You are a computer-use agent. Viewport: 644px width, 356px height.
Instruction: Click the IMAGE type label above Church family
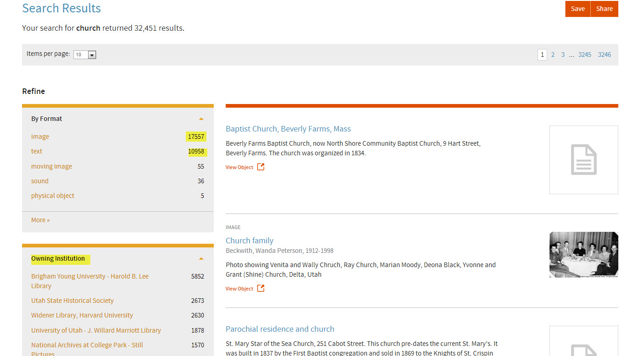[x=233, y=227]
